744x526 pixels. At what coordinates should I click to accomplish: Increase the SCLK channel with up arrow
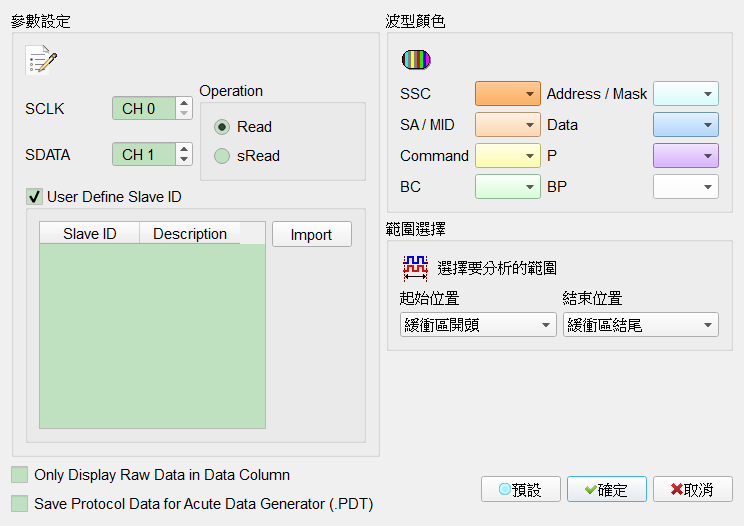tap(184, 103)
